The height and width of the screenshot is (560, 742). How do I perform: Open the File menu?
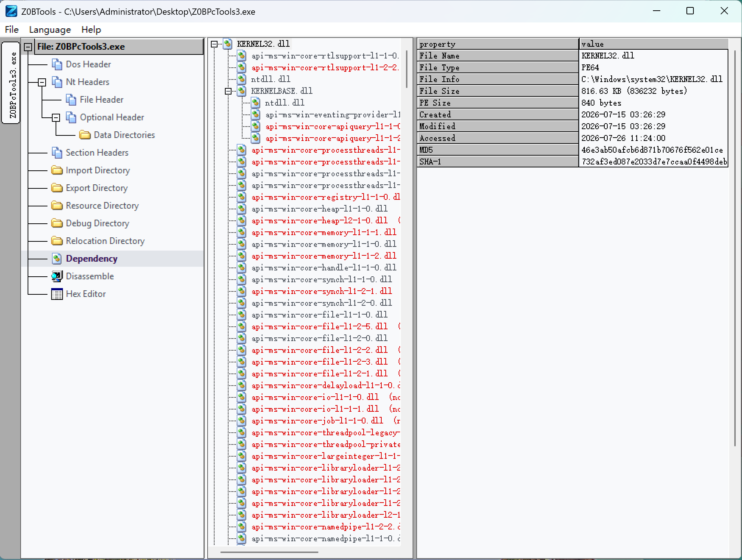[x=12, y=29]
